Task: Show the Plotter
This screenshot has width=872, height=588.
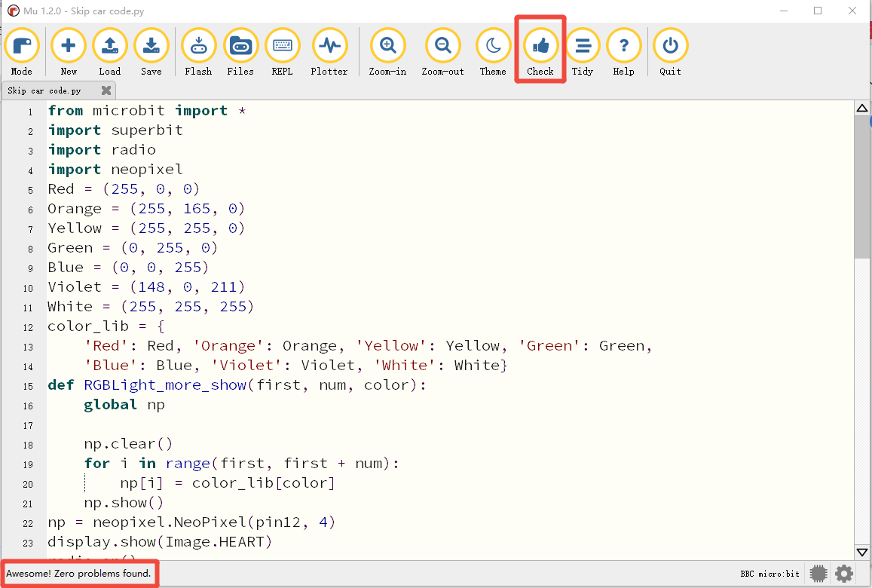Action: pos(329,52)
